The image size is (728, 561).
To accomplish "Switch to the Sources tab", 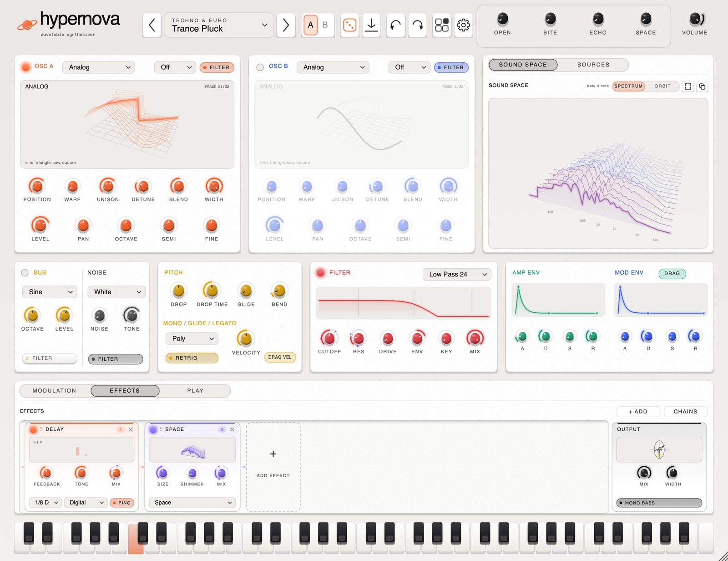I will [x=593, y=65].
